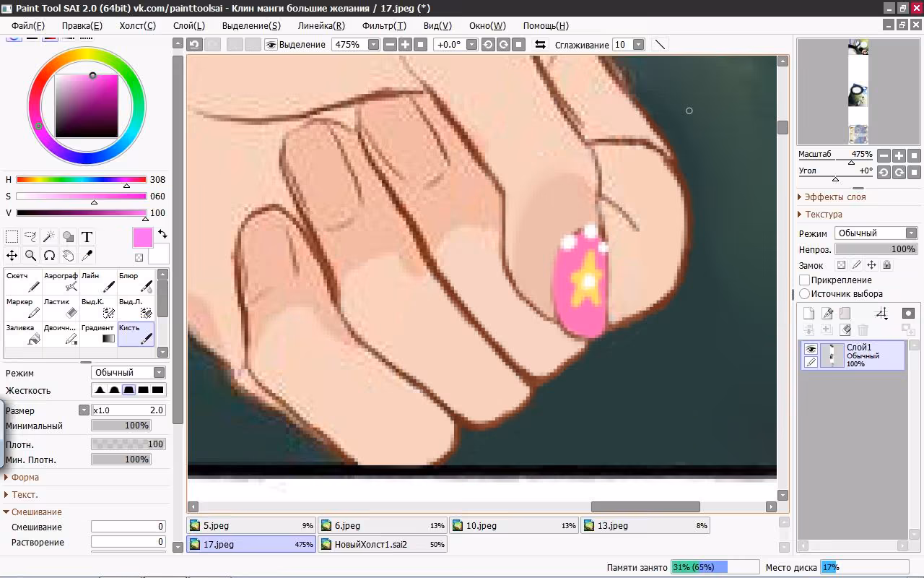This screenshot has width=924, height=578.
Task: Switch to the 5.jpeg document tab
Action: pyautogui.click(x=251, y=526)
